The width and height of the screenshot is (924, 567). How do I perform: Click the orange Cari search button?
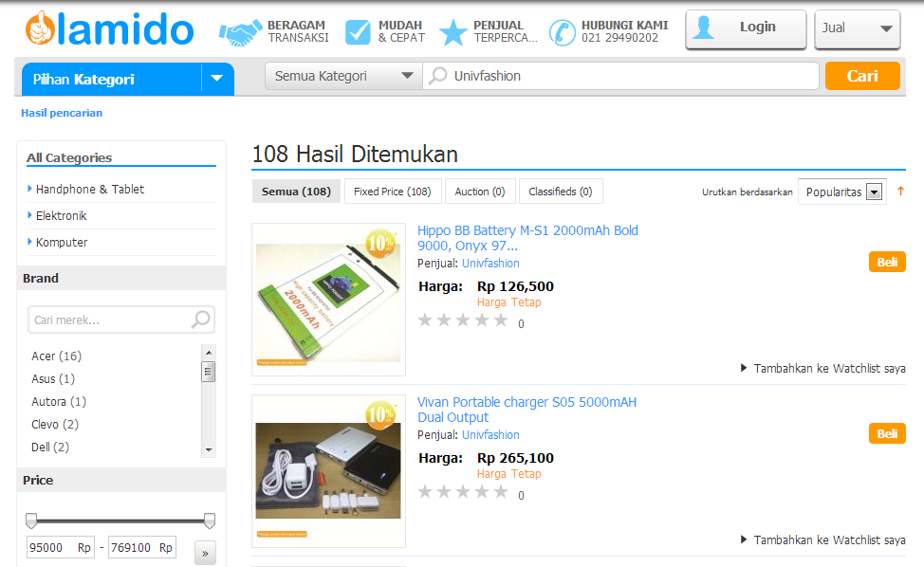[862, 76]
